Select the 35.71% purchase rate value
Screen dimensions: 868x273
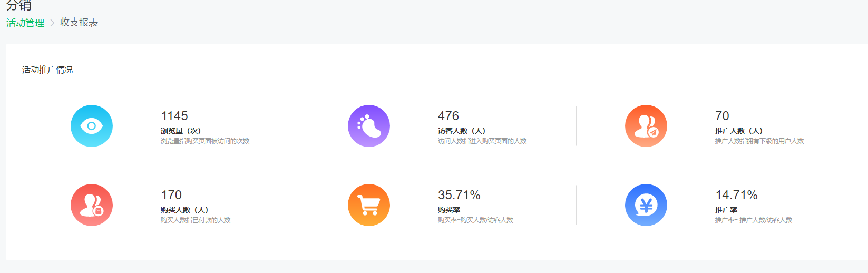tap(459, 195)
